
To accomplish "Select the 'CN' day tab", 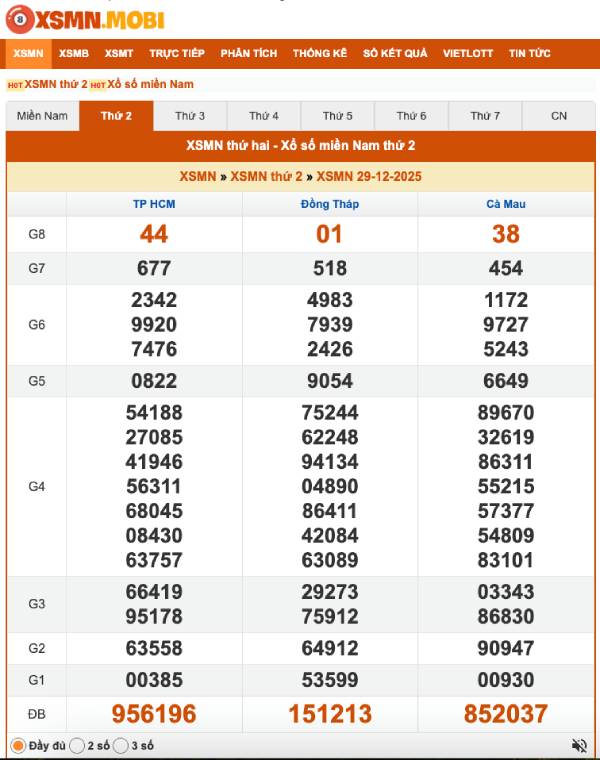I will [558, 116].
